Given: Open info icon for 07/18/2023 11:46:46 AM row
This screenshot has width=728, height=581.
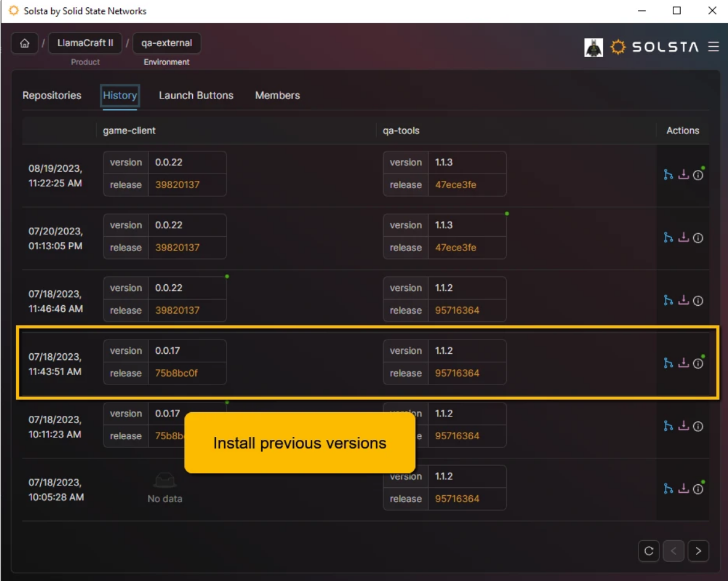Looking at the screenshot, I should (698, 300).
